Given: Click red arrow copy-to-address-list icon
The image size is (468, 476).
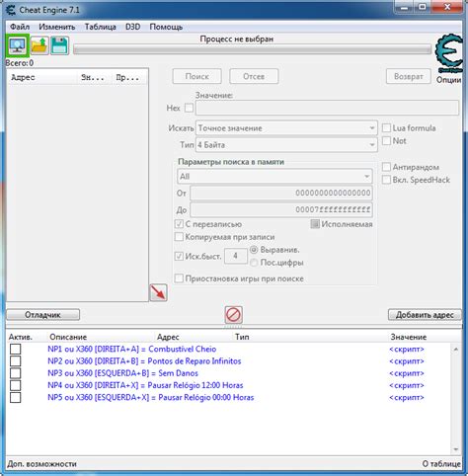Looking at the screenshot, I should 158,292.
